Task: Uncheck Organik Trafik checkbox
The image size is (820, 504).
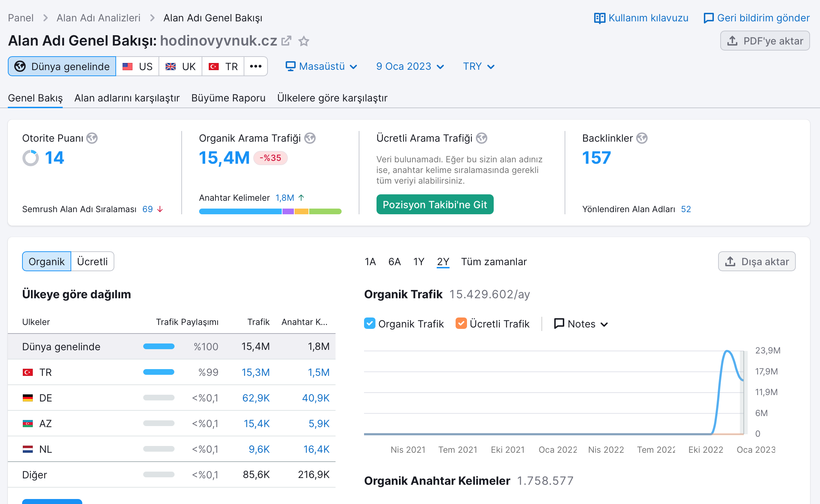Action: [x=370, y=323]
